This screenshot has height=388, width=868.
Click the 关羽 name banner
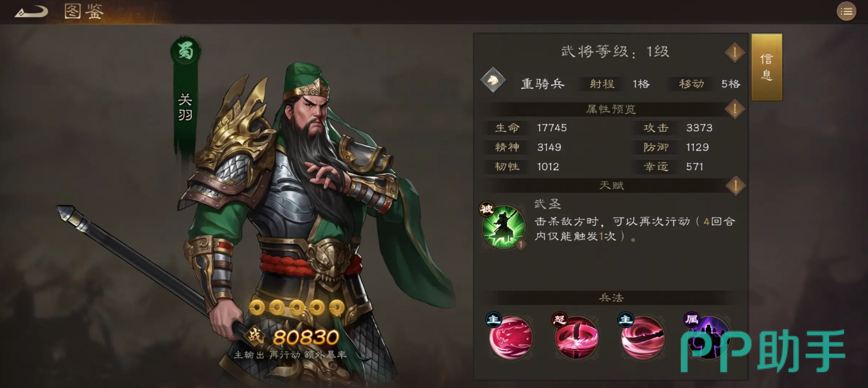pyautogui.click(x=185, y=107)
